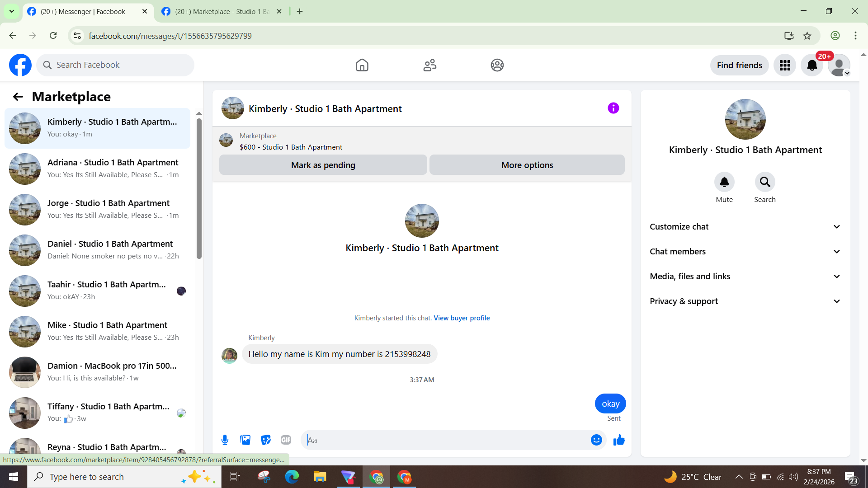Expand the Customize chat section
Image resolution: width=868 pixels, height=488 pixels.
tap(745, 227)
